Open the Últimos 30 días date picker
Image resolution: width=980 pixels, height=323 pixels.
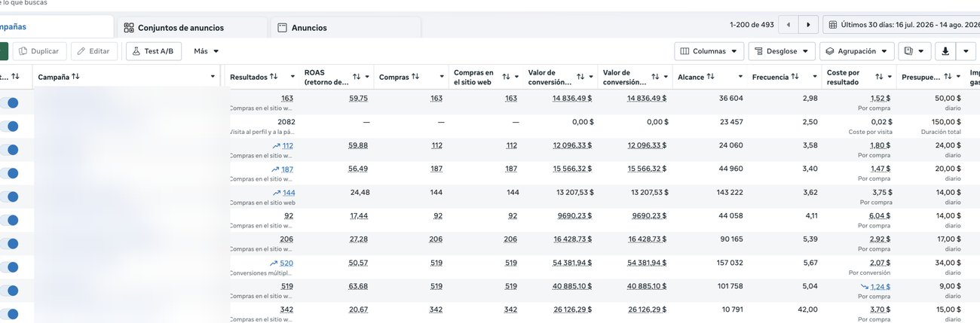point(901,25)
